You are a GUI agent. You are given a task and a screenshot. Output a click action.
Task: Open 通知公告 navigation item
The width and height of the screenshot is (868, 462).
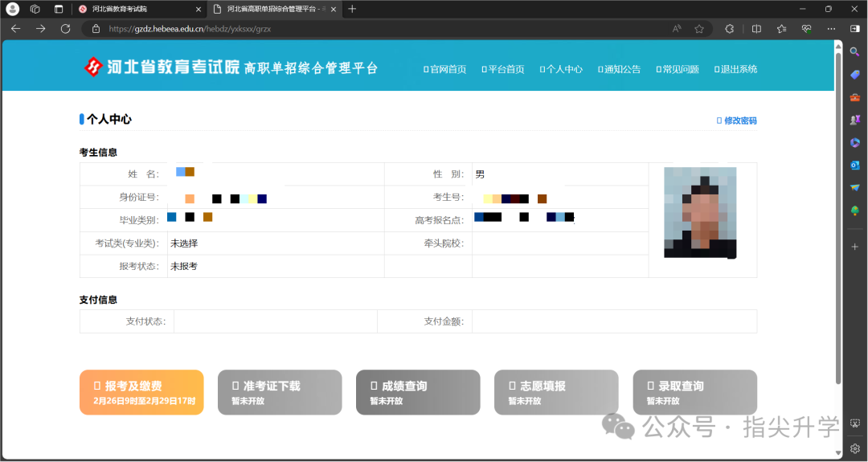coord(620,69)
